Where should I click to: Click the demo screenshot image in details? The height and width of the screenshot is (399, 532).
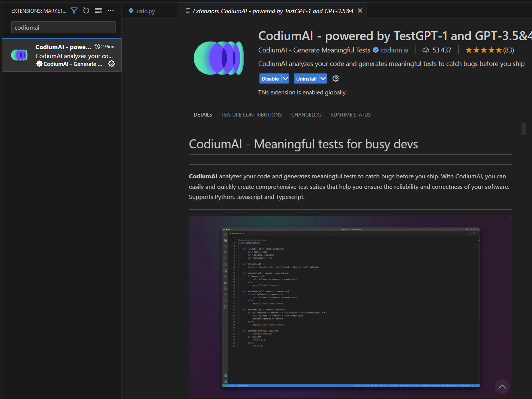point(351,306)
